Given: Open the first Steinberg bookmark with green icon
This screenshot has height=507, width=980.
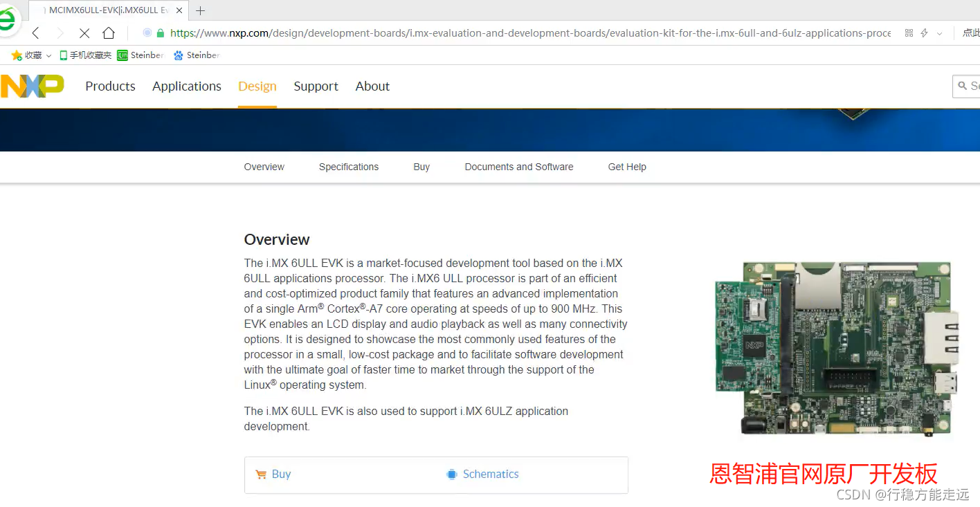Looking at the screenshot, I should [x=140, y=55].
